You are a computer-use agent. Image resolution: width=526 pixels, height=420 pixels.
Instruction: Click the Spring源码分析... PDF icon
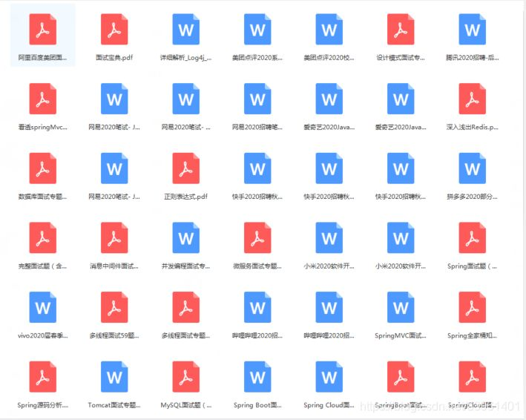[42, 376]
